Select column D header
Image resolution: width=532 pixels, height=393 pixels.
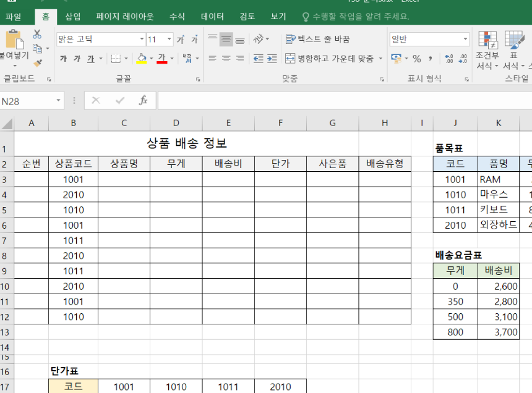coord(176,124)
